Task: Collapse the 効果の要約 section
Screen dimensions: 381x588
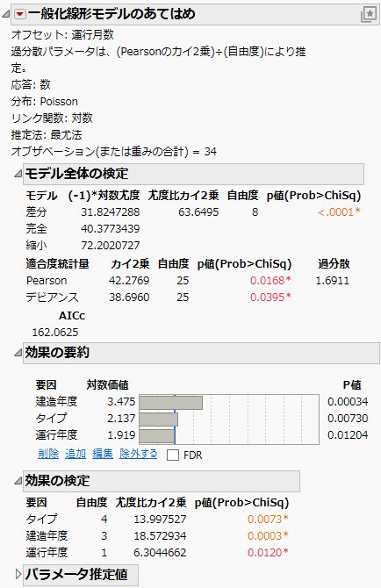Action: coord(18,353)
